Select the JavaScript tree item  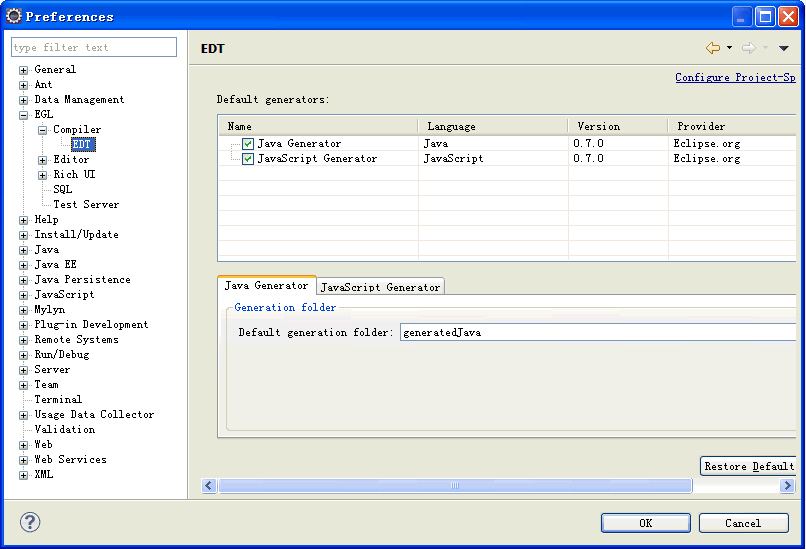click(64, 295)
